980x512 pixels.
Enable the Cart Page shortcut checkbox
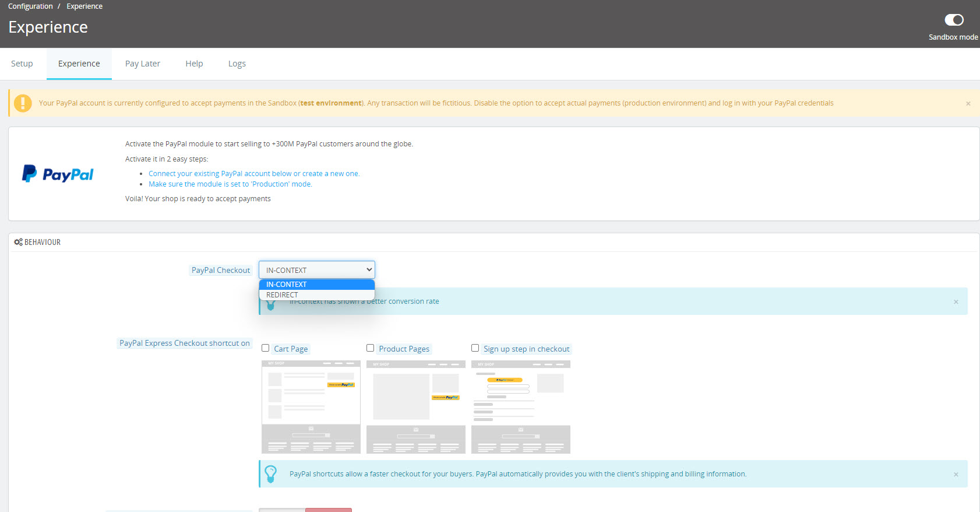(266, 348)
